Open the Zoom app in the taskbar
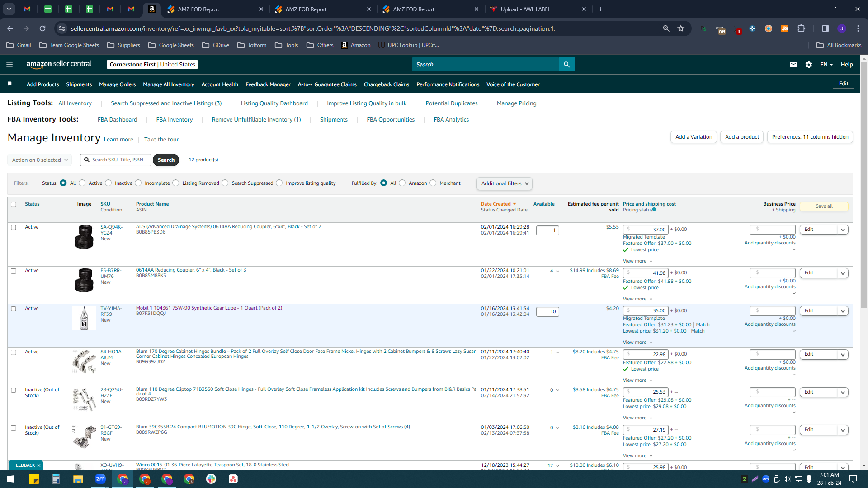Image resolution: width=868 pixels, height=488 pixels. (100, 479)
